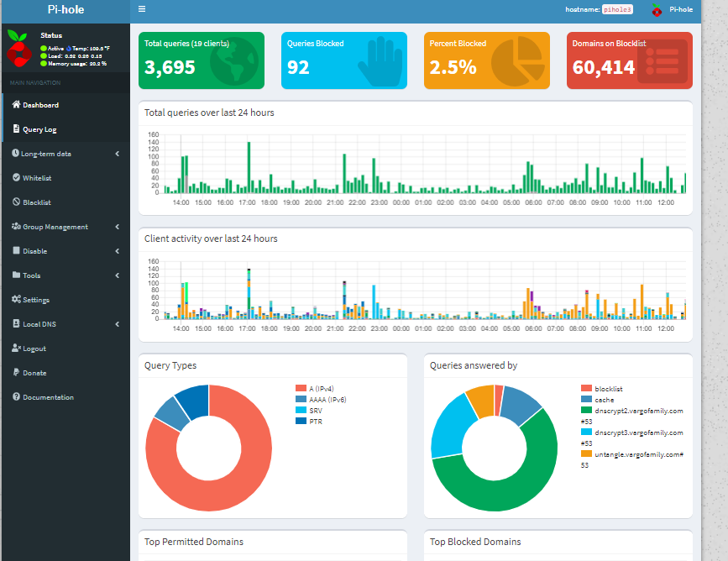Open the Query Log file icon
The height and width of the screenshot is (561, 728).
pos(16,128)
